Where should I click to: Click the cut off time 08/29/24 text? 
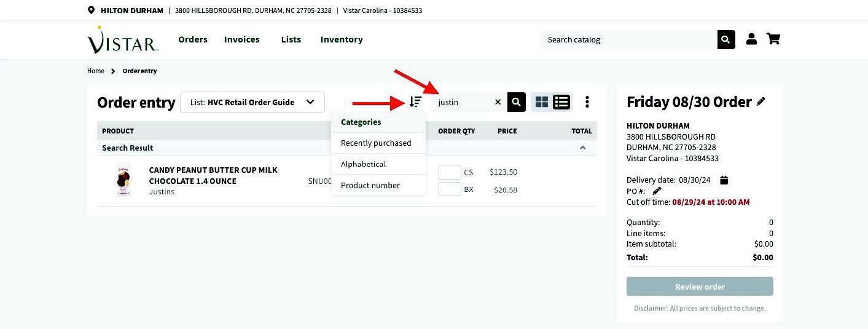click(x=711, y=202)
